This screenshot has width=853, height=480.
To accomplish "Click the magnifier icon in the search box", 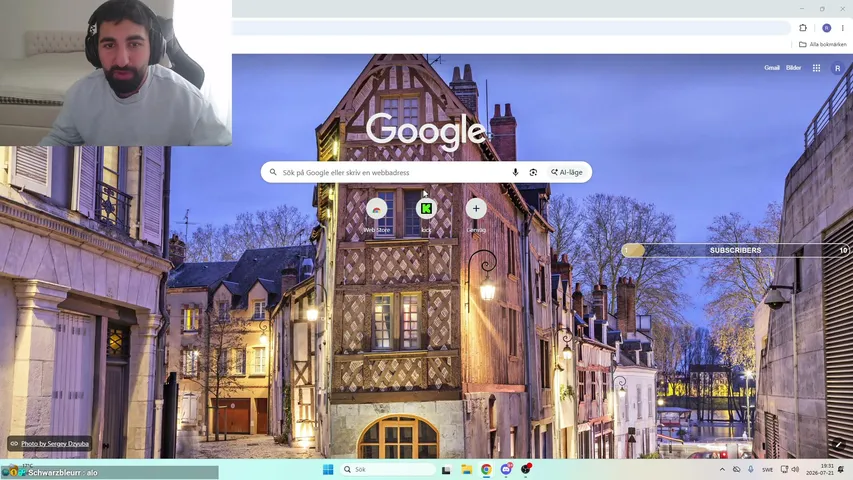I will pos(273,172).
